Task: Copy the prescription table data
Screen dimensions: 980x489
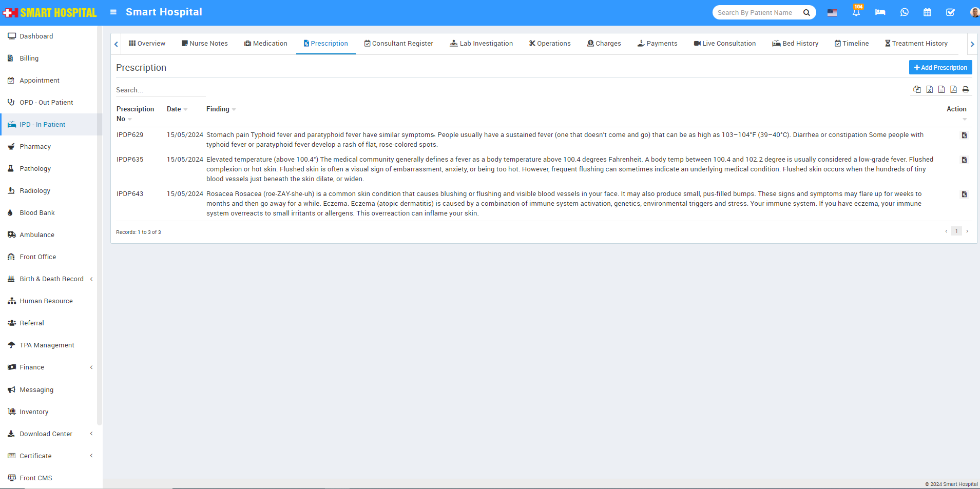Action: pyautogui.click(x=917, y=90)
